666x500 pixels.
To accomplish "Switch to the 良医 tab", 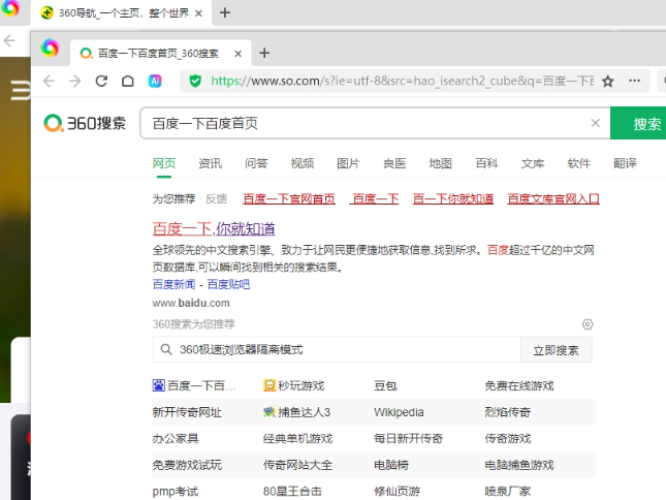I will click(x=395, y=163).
